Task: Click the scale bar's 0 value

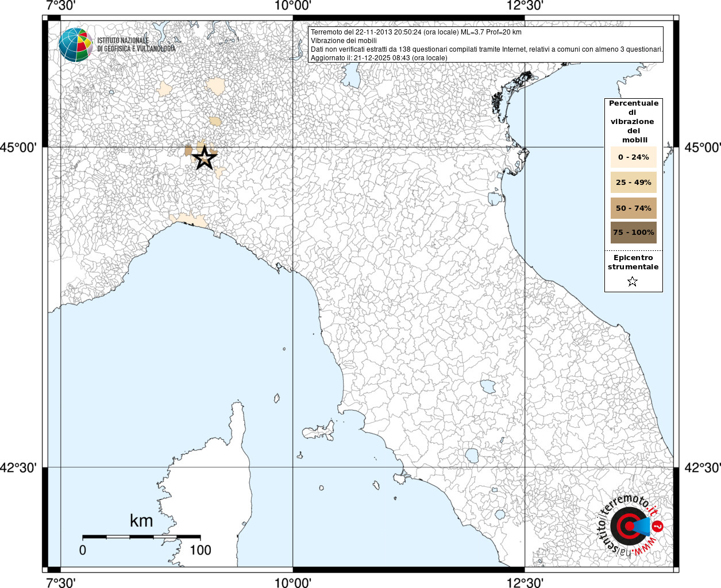Action: click(83, 550)
